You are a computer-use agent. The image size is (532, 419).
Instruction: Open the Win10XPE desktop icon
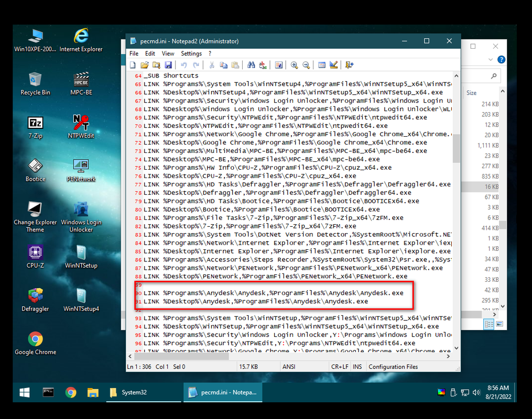pyautogui.click(x=35, y=40)
